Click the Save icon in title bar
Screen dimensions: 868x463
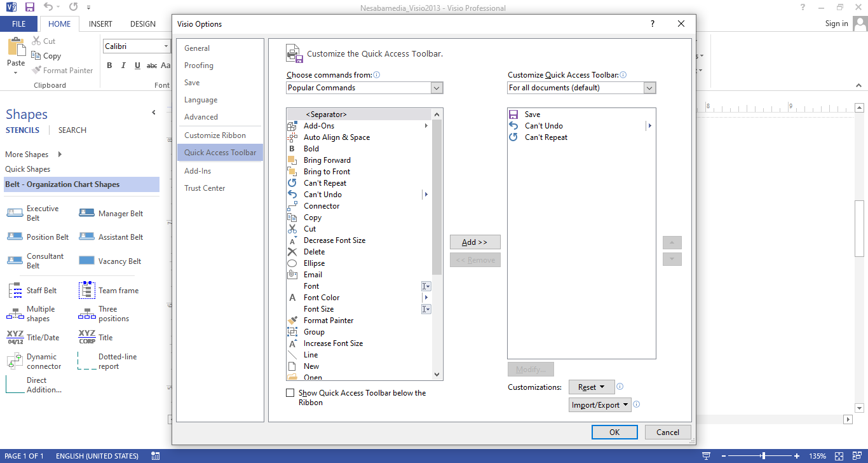click(29, 8)
